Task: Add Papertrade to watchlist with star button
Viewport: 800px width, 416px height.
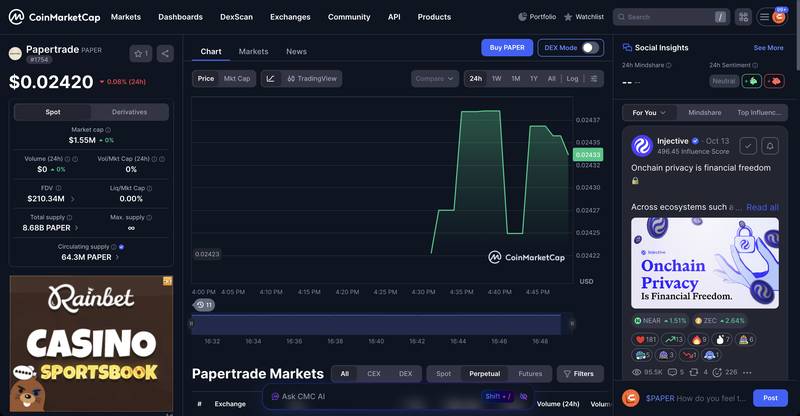Action: (x=140, y=54)
